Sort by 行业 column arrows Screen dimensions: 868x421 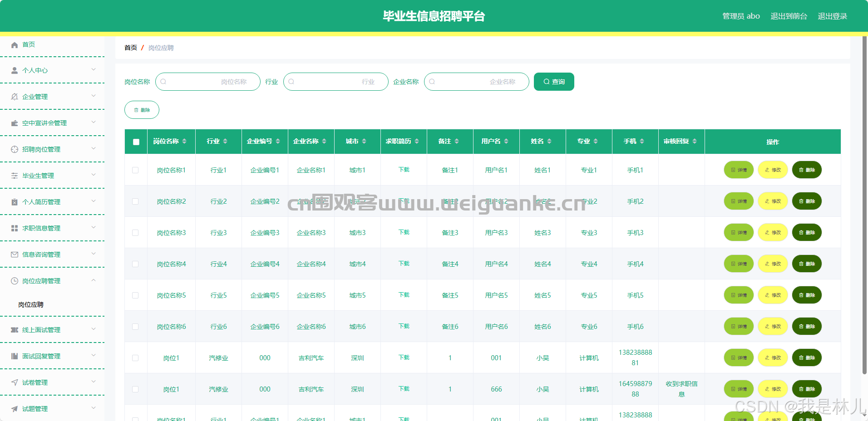[225, 142]
